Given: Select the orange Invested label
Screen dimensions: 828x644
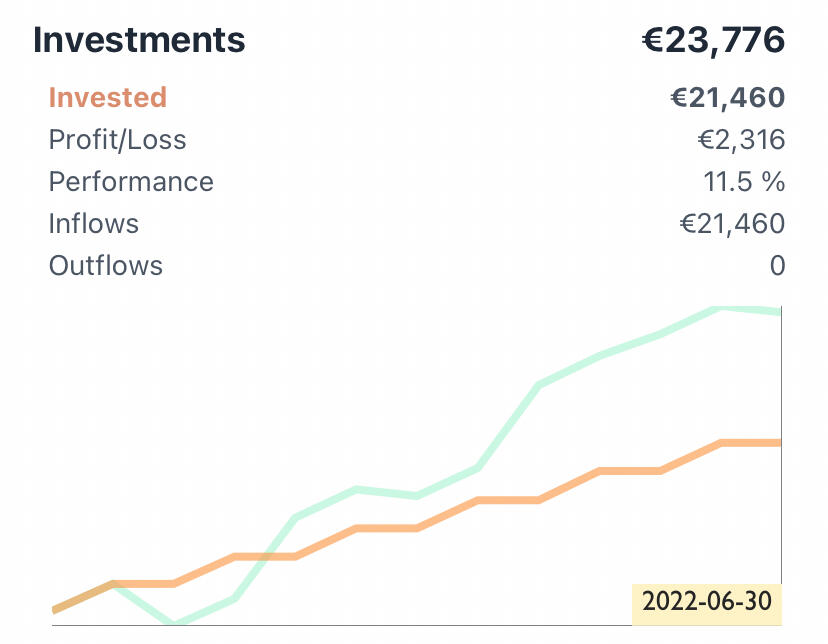Looking at the screenshot, I should coord(108,98).
